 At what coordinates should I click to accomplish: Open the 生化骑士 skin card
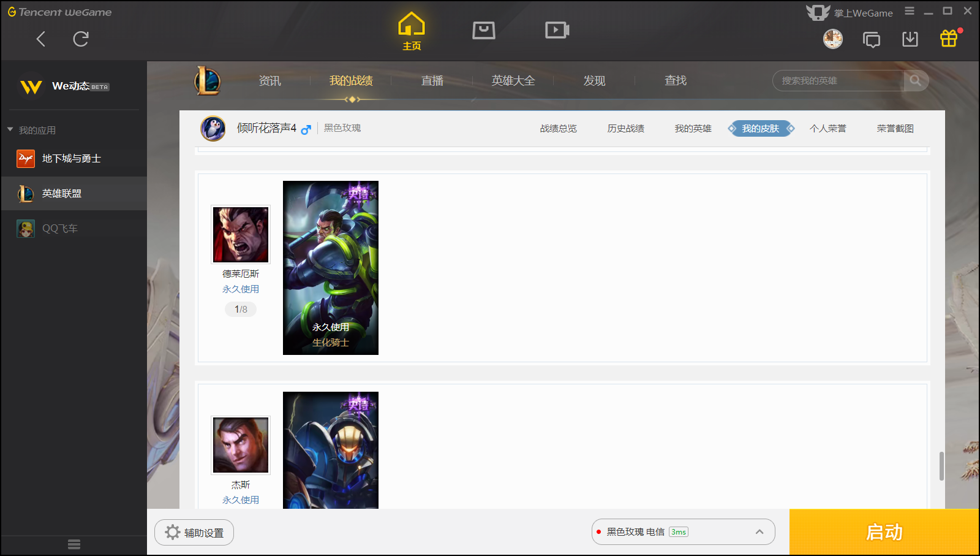click(x=331, y=268)
